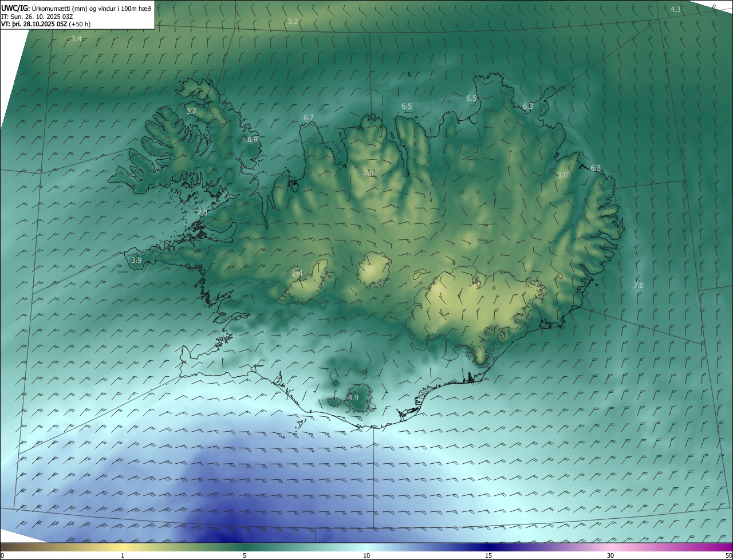Screen dimensions: 733x560
Task: Click the 4.3 value at top right
Action: (x=676, y=9)
